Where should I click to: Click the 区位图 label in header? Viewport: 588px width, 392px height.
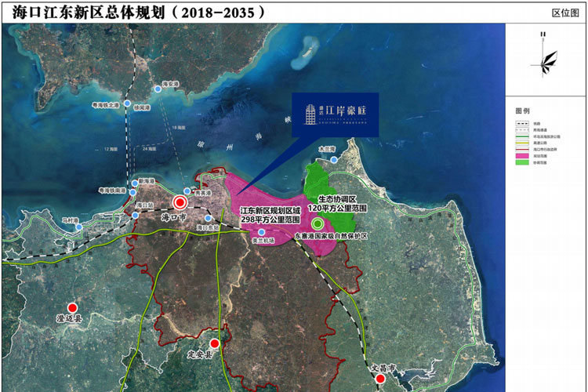(x=564, y=13)
